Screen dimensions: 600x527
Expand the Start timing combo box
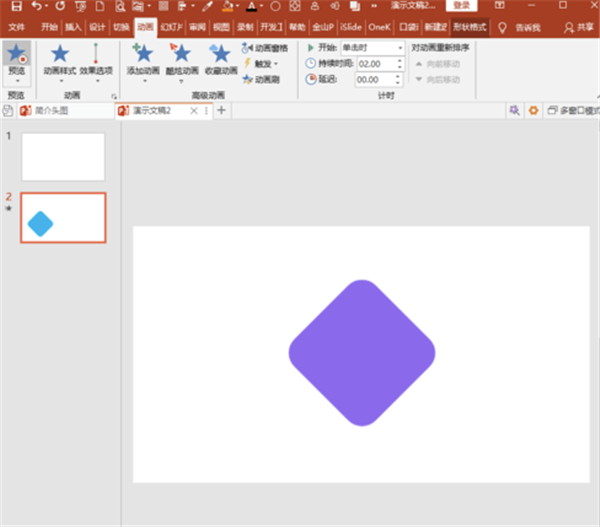(400, 47)
